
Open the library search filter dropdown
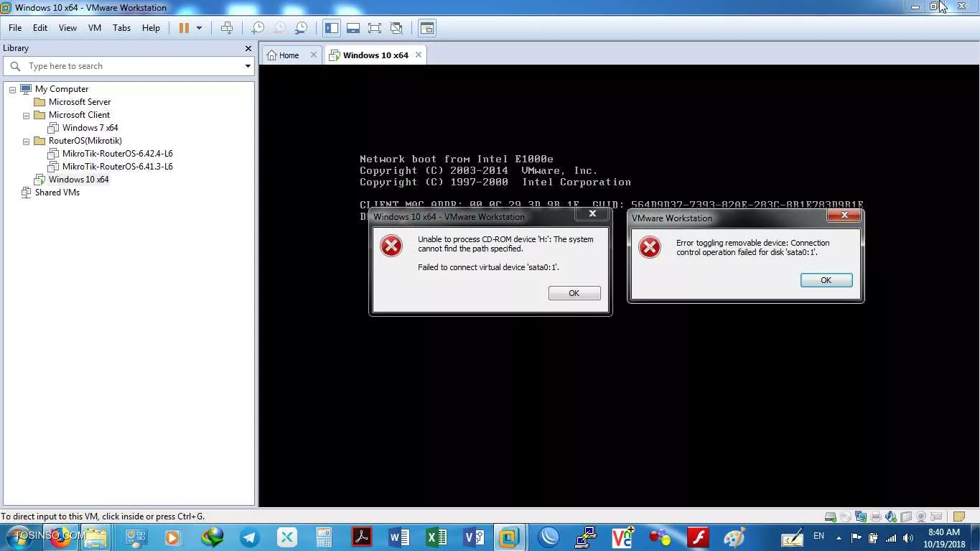248,66
